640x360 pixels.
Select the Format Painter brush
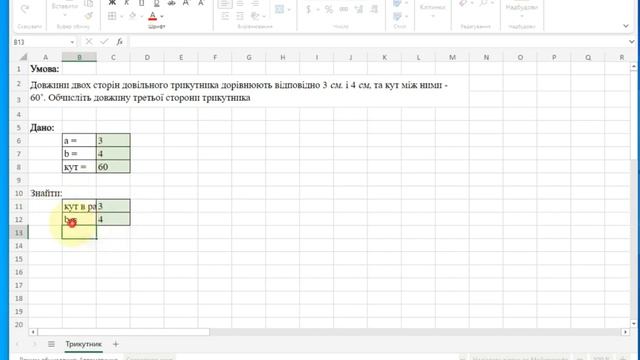(x=89, y=16)
